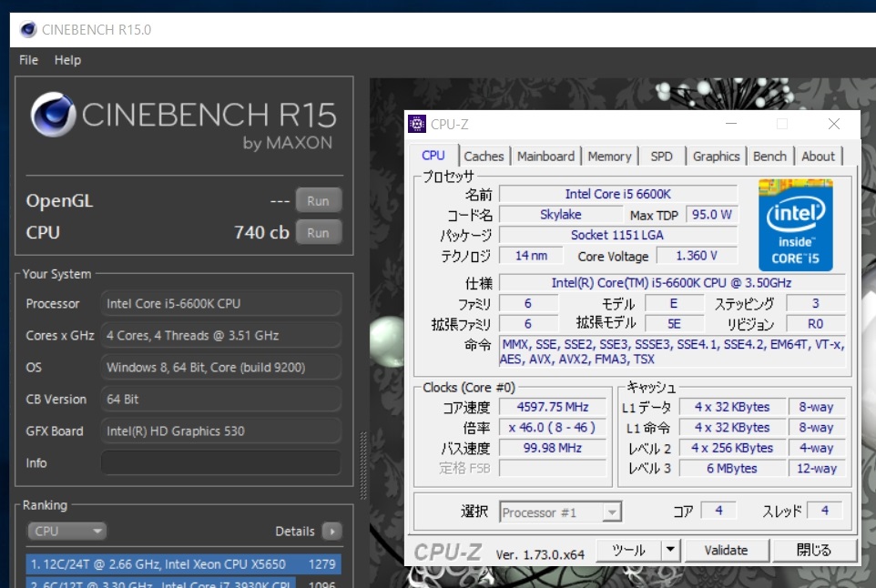The height and width of the screenshot is (588, 876).
Task: Click the Skylake code name value
Action: coord(560,215)
